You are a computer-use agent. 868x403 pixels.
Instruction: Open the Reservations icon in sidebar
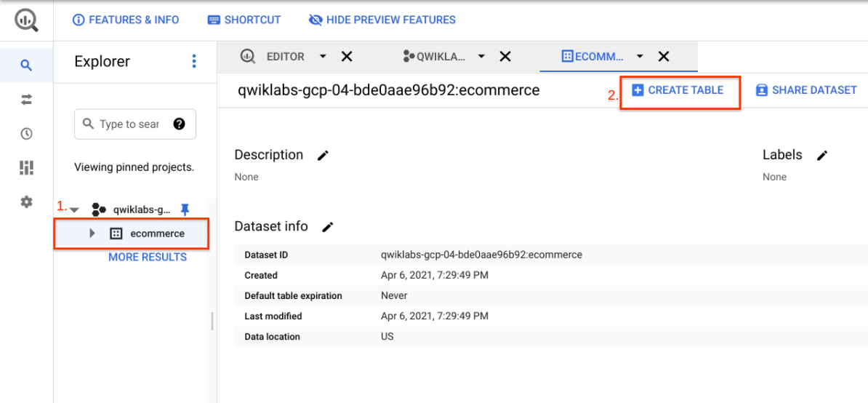pyautogui.click(x=26, y=168)
